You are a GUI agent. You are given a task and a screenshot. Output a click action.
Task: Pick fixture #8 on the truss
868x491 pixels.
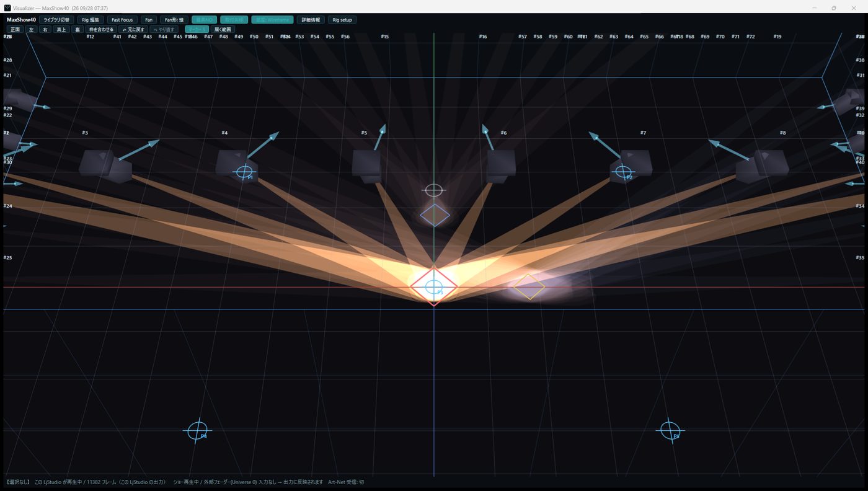pos(762,166)
